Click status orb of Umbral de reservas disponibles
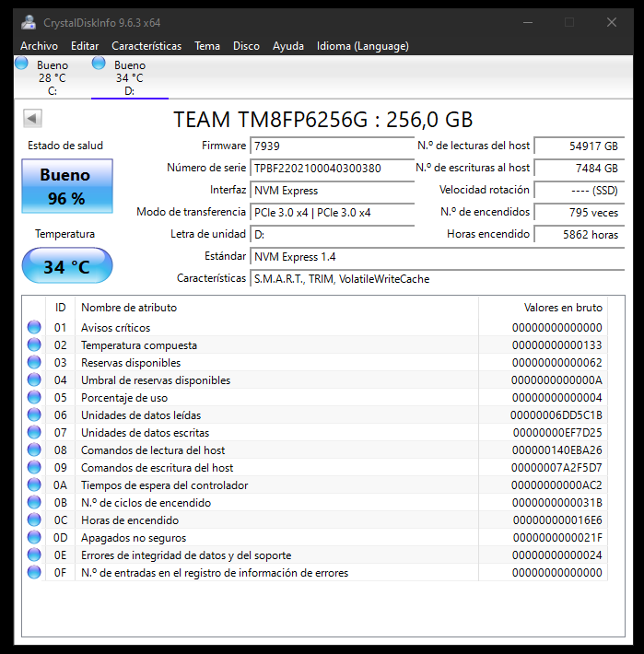The height and width of the screenshot is (654, 644). (34, 380)
